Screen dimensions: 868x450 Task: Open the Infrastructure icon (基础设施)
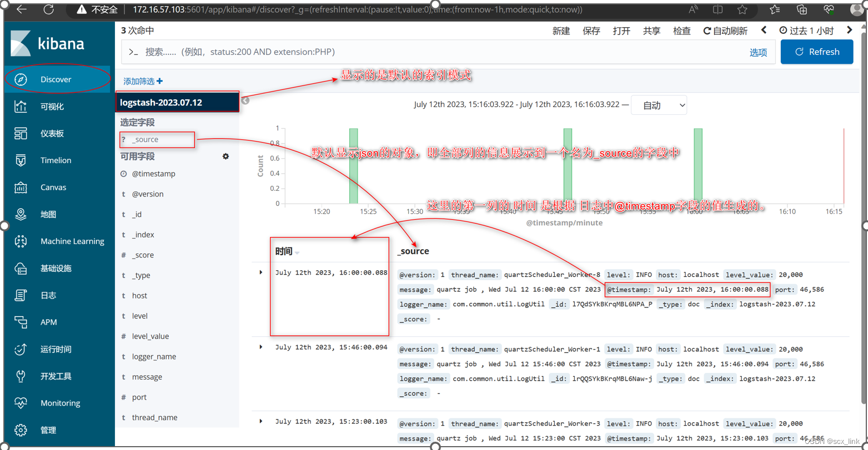[21, 268]
